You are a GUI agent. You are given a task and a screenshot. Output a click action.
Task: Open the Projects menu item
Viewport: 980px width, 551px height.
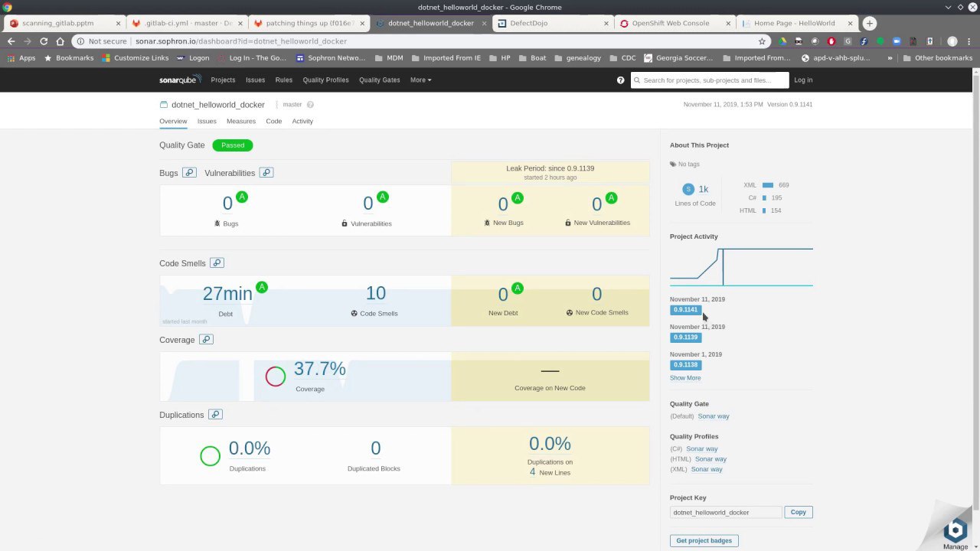click(223, 80)
